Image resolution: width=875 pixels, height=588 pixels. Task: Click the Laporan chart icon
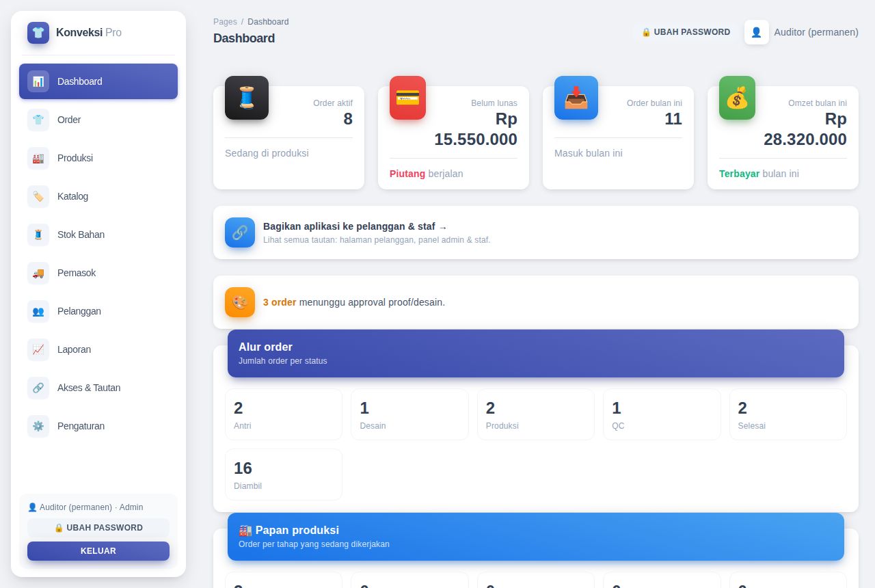[x=38, y=349]
